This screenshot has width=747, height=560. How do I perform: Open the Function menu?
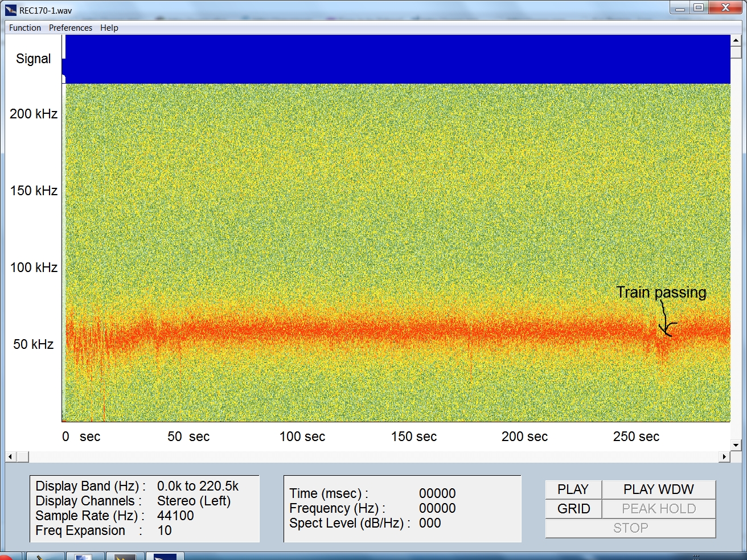(x=25, y=28)
